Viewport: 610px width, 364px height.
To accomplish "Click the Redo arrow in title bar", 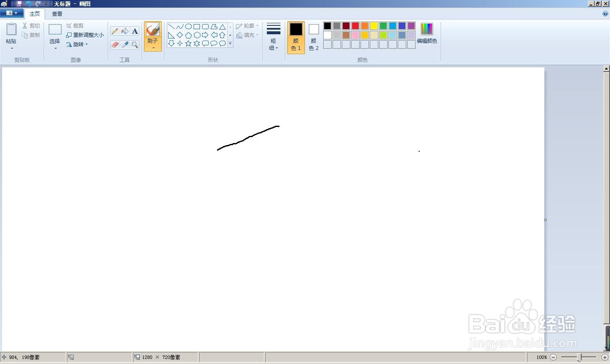I will click(x=38, y=4).
